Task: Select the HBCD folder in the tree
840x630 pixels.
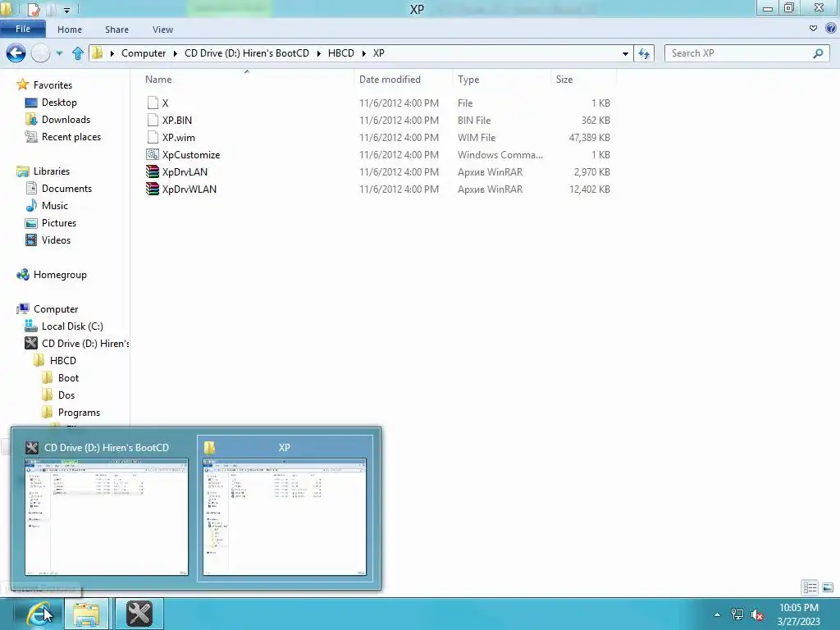Action: tap(62, 360)
